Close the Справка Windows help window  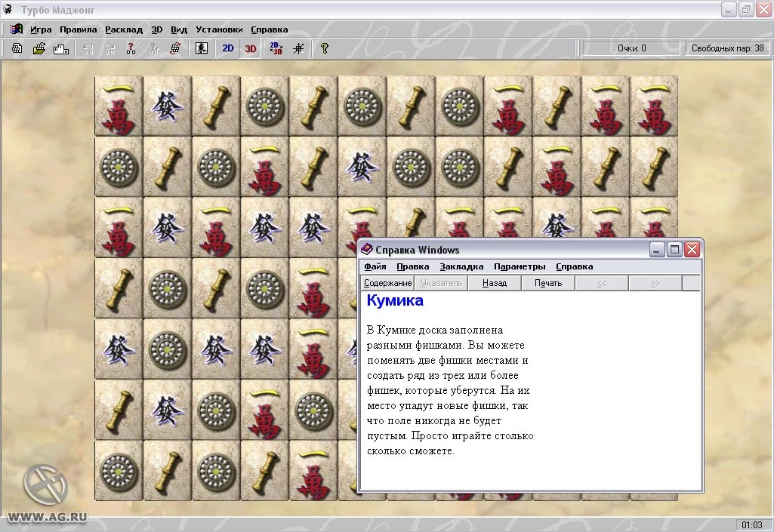692,250
